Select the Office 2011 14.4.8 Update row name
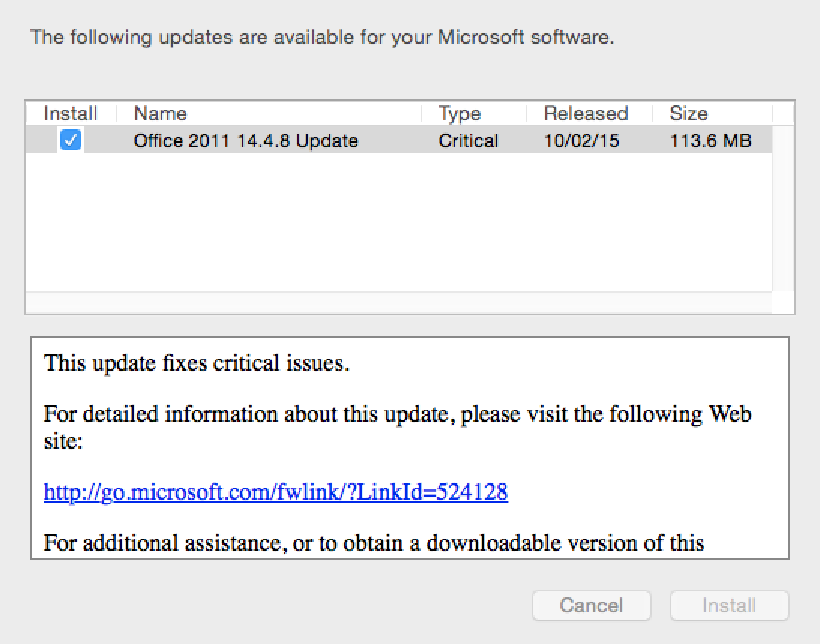Viewport: 820px width, 644px height. (246, 140)
